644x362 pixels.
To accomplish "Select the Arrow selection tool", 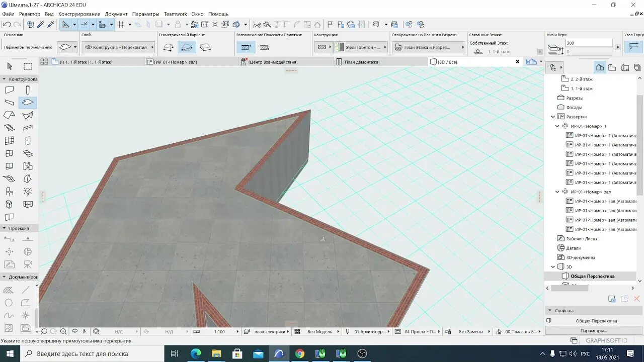I will click(x=9, y=66).
